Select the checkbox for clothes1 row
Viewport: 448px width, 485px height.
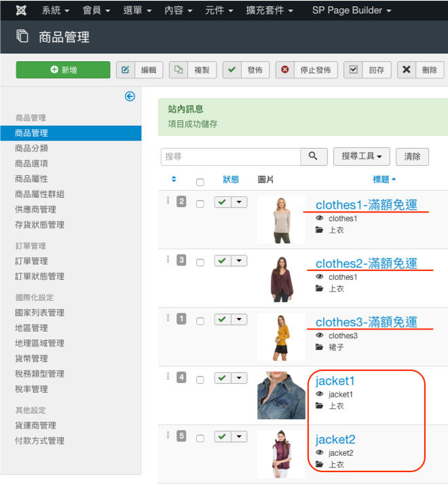pos(200,204)
